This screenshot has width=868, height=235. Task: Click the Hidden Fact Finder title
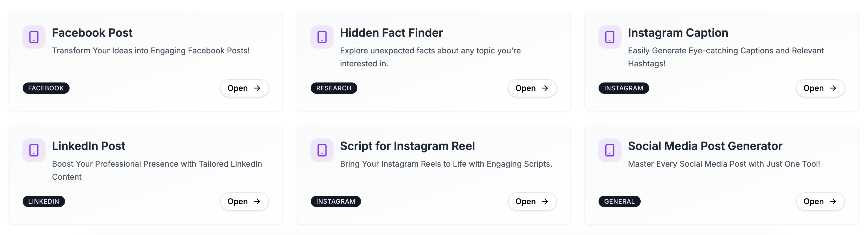pyautogui.click(x=391, y=33)
